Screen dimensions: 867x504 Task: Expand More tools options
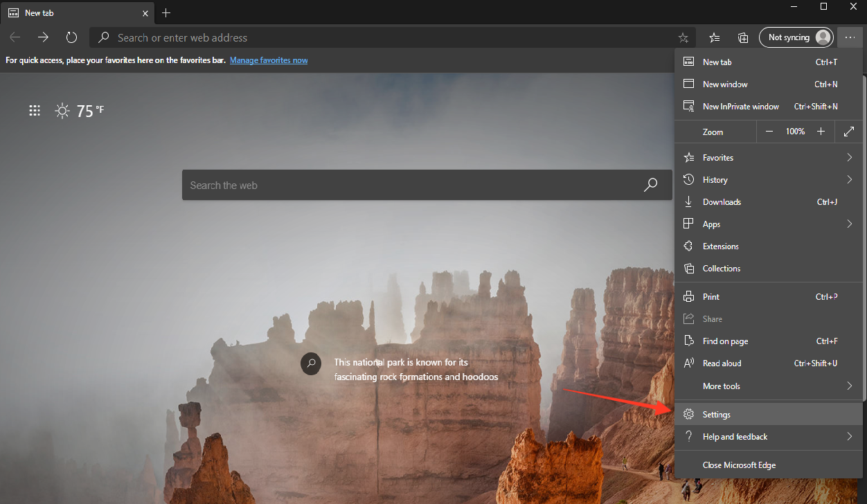849,386
